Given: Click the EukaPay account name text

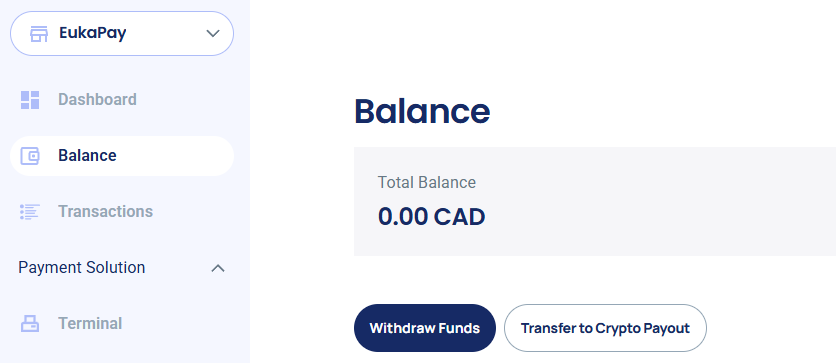Looking at the screenshot, I should coord(93,33).
